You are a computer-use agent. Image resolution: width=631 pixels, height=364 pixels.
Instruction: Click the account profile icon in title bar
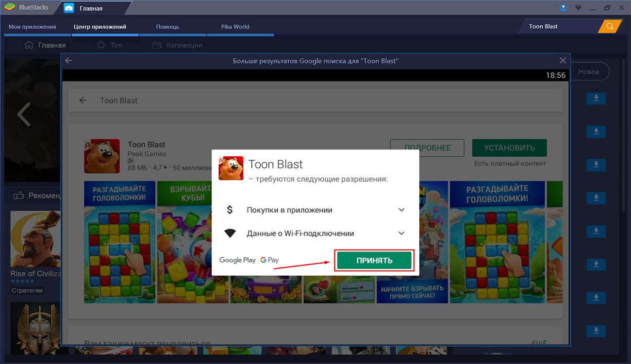(x=563, y=7)
